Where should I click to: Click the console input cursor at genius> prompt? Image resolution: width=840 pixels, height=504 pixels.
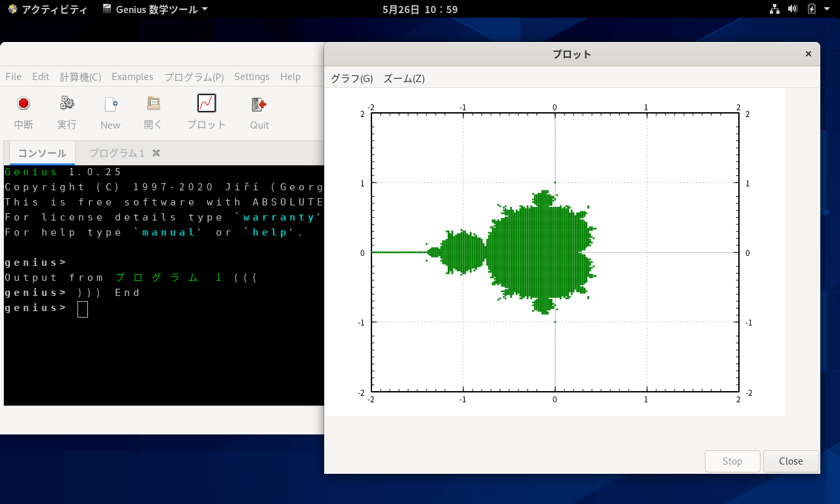pyautogui.click(x=83, y=309)
